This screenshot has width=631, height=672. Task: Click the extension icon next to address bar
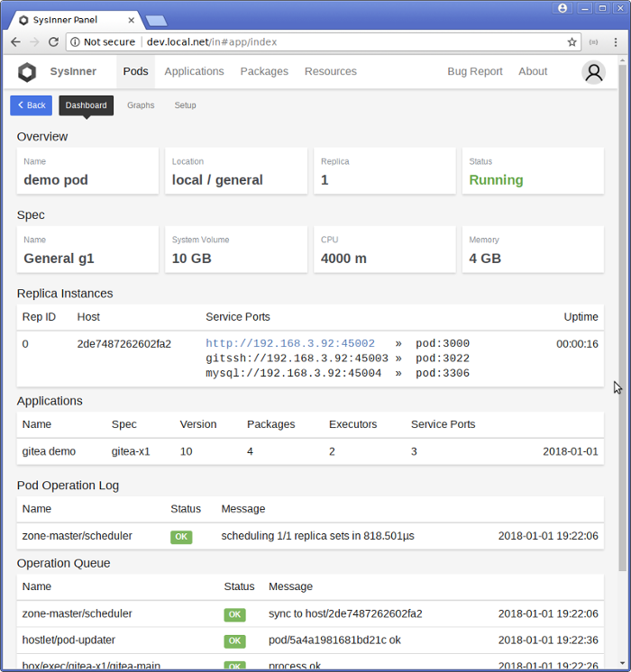point(593,42)
